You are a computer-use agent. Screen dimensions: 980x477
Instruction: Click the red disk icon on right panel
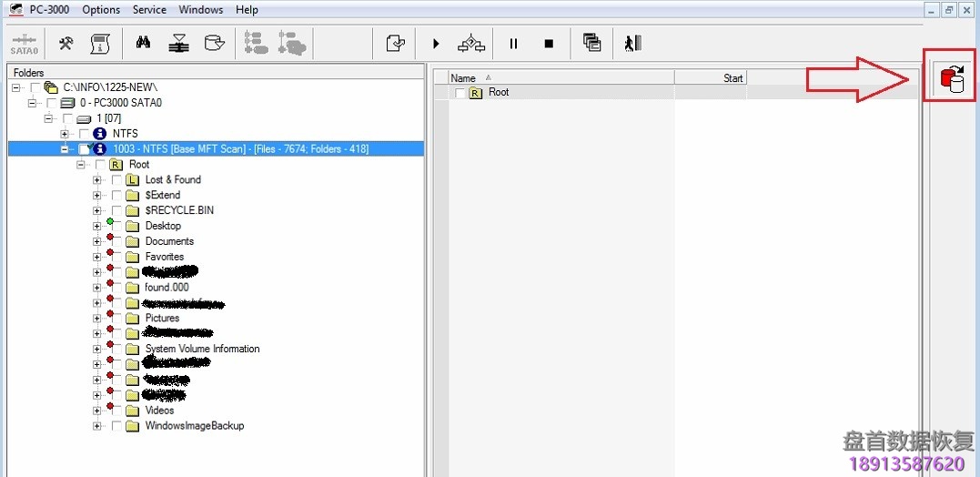(x=952, y=79)
